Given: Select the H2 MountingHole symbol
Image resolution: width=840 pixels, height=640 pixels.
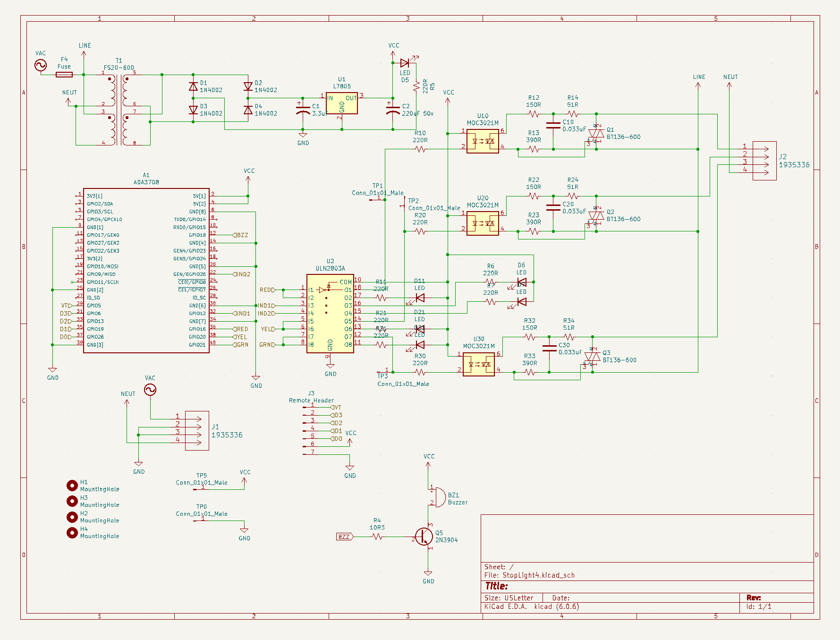Looking at the screenshot, I should coord(72,517).
